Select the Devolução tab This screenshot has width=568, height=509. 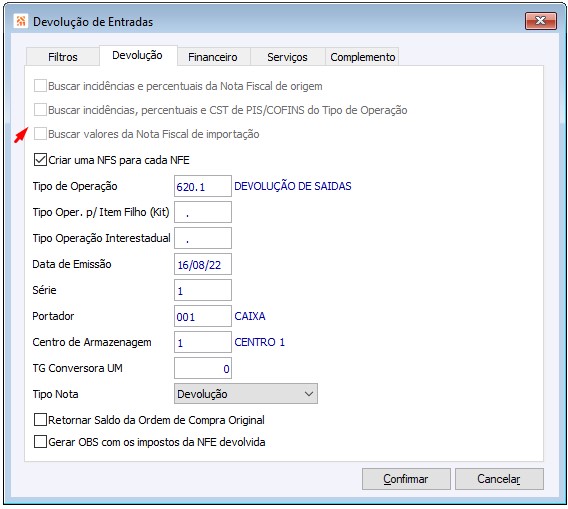pyautogui.click(x=138, y=55)
